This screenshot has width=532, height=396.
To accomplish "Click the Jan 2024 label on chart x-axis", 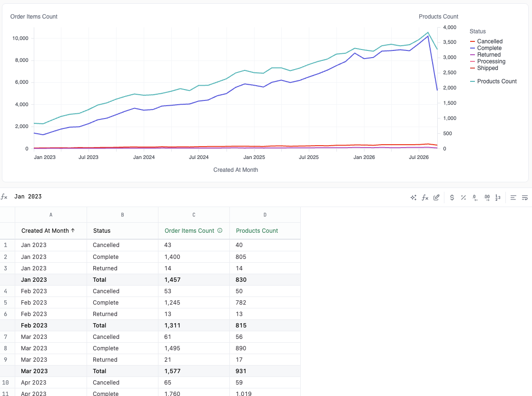I will click(x=144, y=157).
